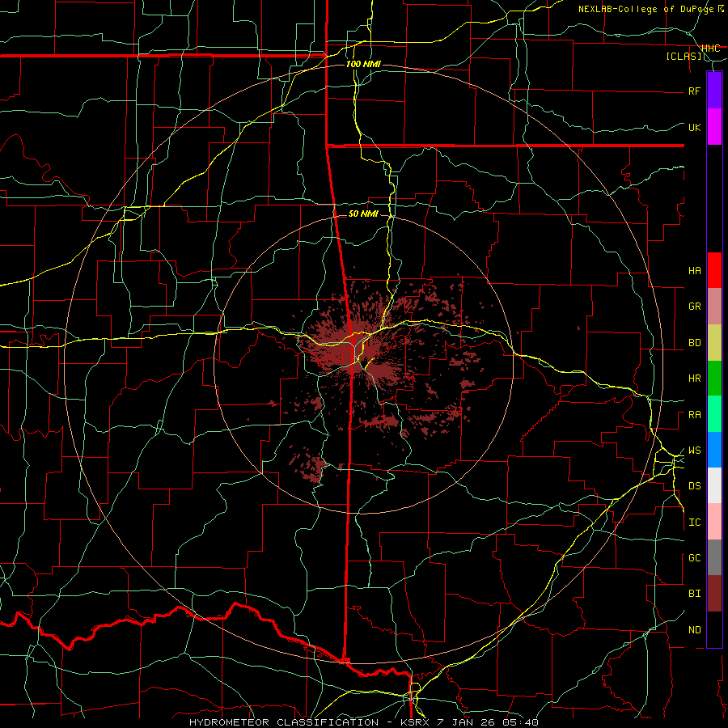Click the RF legend label
This screenshot has height=728, width=728.
694,91
